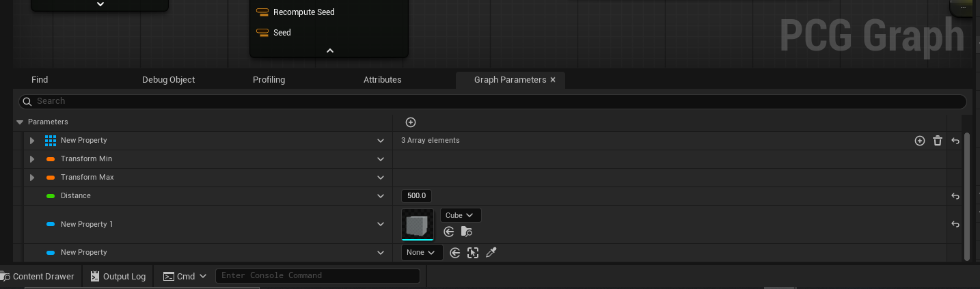Collapse the Parameters section
980x289 pixels.
point(20,122)
